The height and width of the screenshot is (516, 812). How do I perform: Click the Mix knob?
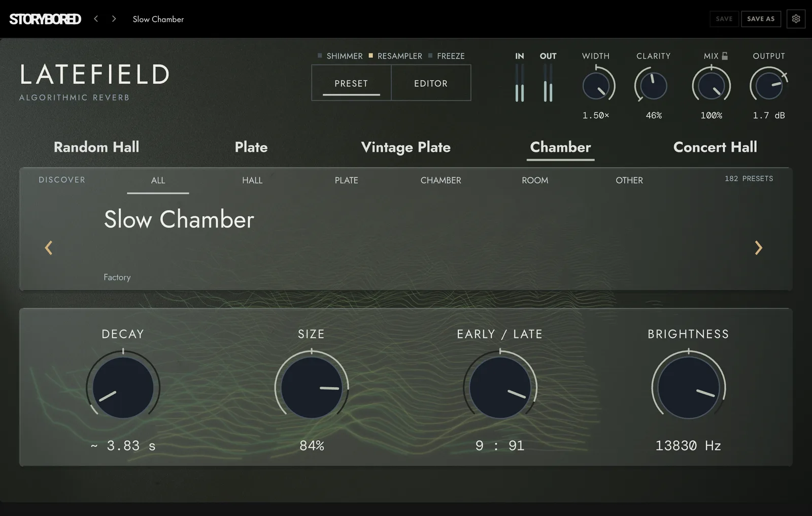click(x=712, y=85)
